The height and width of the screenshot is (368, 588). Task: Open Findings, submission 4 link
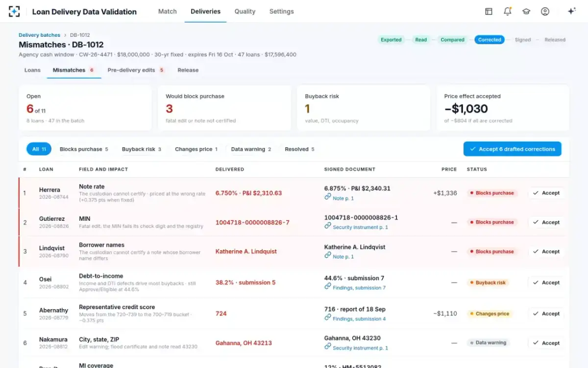click(359, 319)
